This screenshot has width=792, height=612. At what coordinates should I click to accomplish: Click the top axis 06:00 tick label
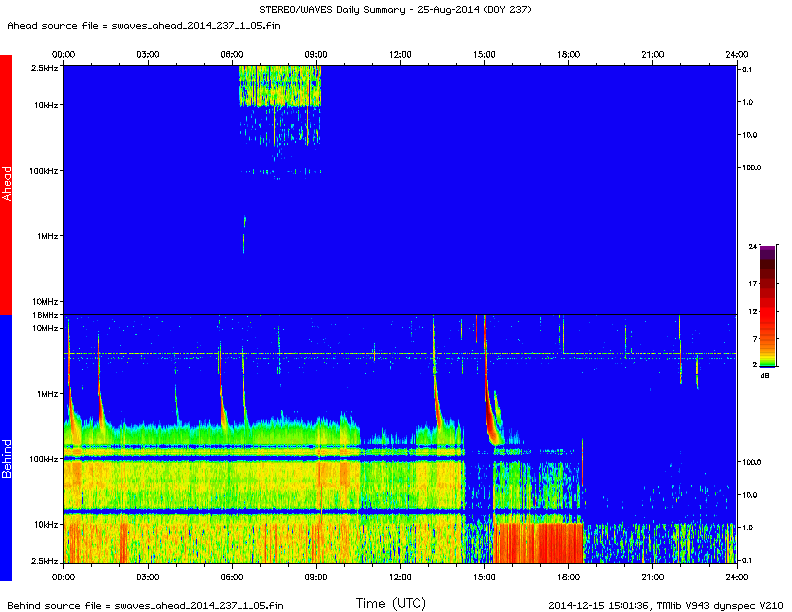pyautogui.click(x=232, y=55)
